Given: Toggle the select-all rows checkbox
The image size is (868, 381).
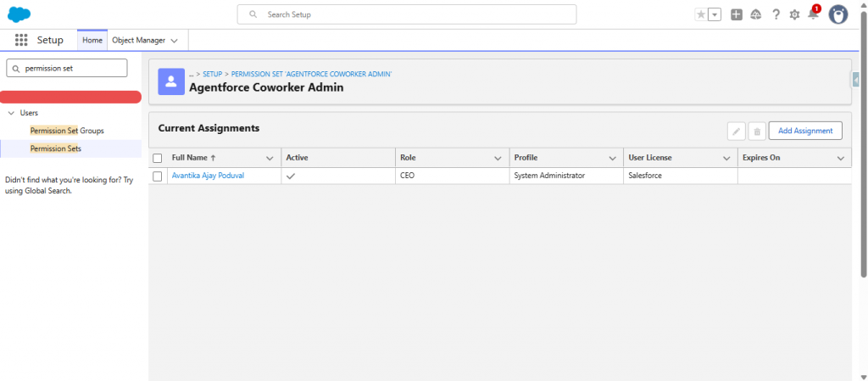Looking at the screenshot, I should coord(157,159).
